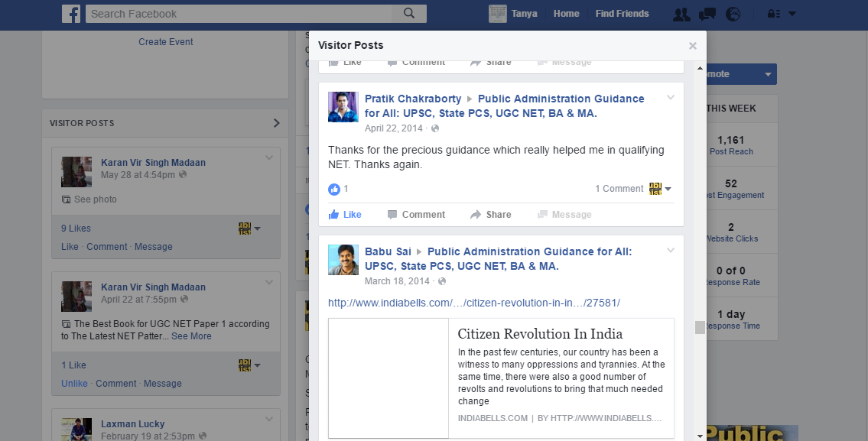
Task: Click the May 28 at 4:54pm timestamp
Action: pos(138,175)
